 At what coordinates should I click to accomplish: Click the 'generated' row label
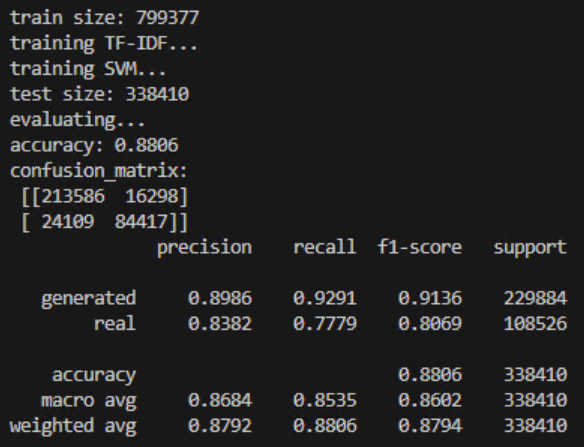click(x=89, y=299)
